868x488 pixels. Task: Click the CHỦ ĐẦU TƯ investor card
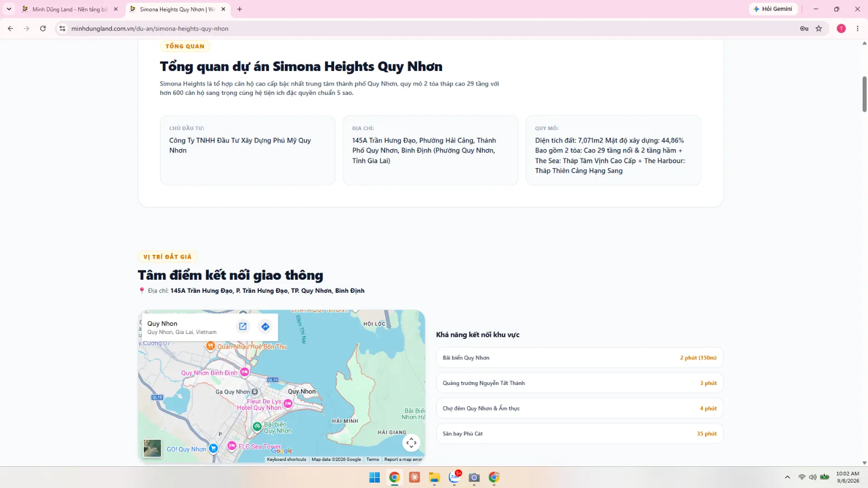(247, 150)
